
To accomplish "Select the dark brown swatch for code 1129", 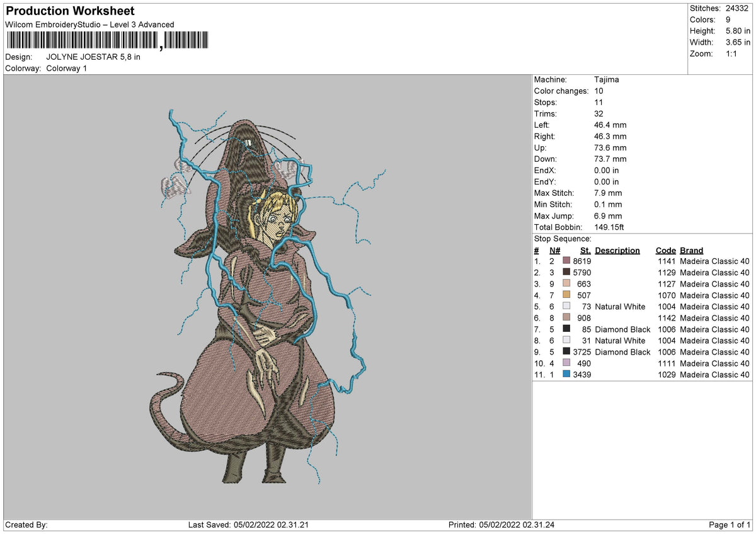I will tap(566, 272).
